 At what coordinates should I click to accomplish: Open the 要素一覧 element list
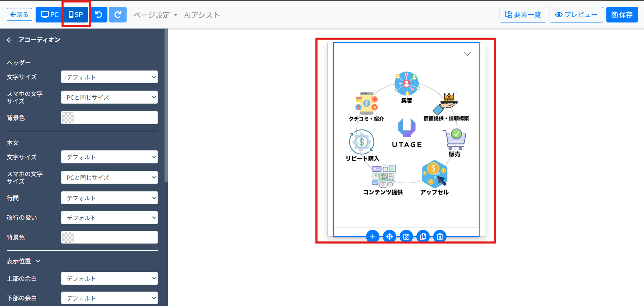[523, 14]
